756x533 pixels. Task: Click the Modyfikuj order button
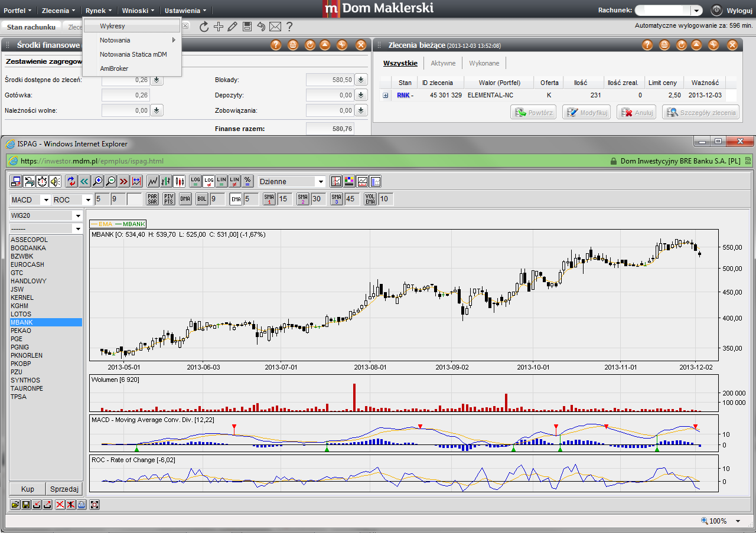[586, 112]
